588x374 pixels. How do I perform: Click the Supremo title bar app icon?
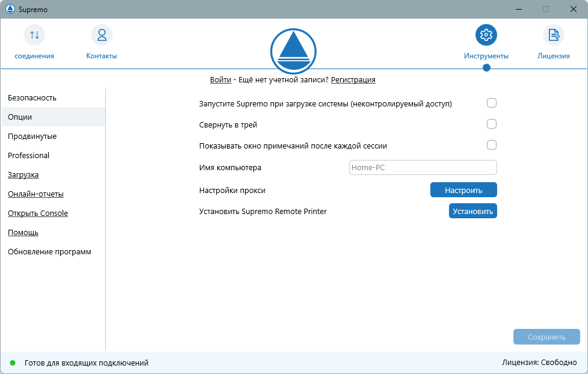pyautogui.click(x=10, y=9)
